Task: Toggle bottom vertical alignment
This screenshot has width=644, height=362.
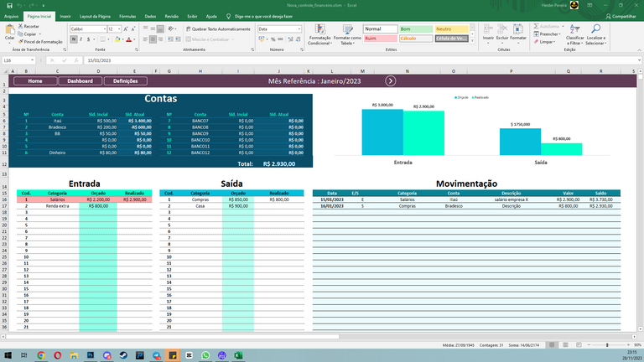Action: pos(160,29)
